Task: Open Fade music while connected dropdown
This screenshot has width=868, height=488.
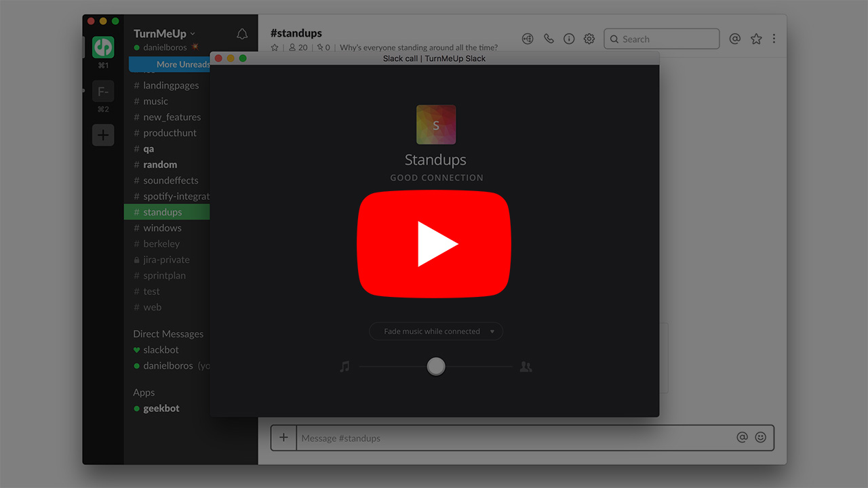Action: click(436, 331)
